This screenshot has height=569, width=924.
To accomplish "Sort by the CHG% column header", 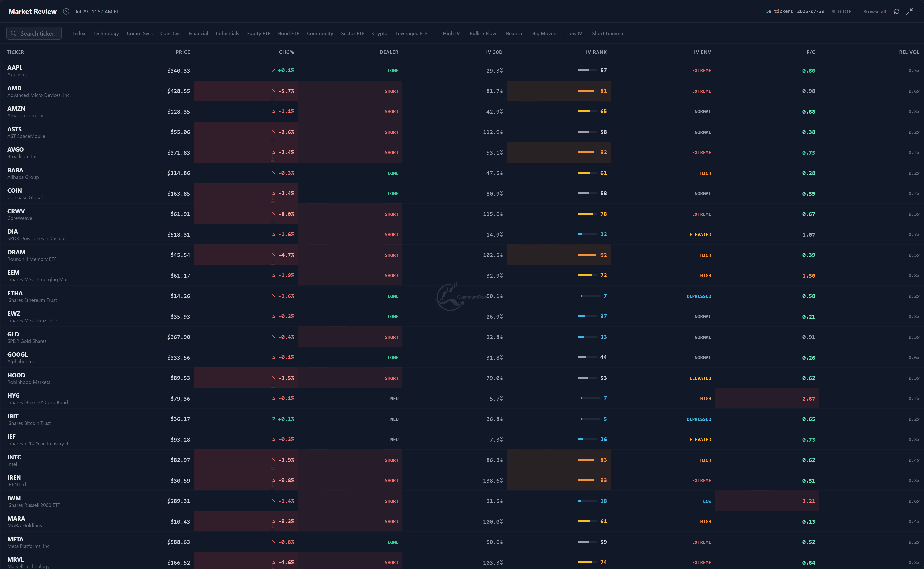I will point(287,52).
